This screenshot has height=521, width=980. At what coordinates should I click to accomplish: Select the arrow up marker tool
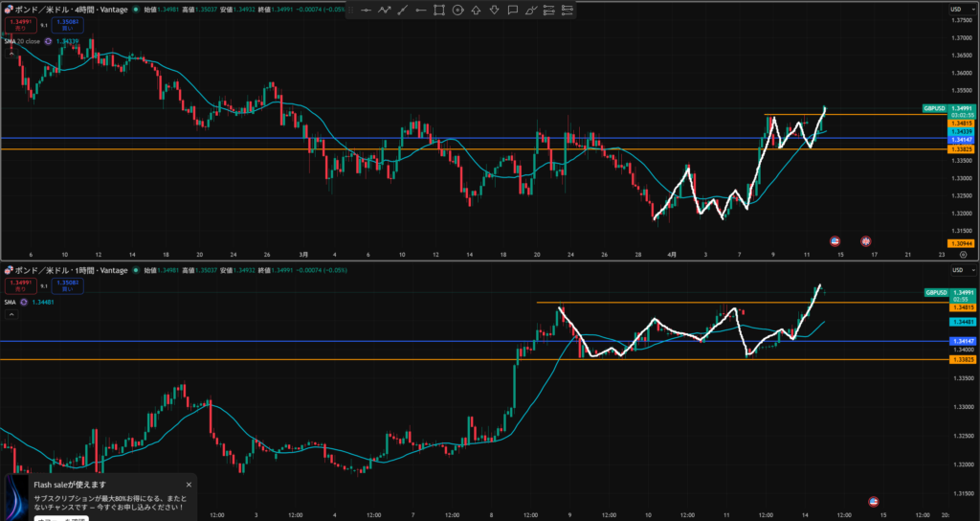(476, 11)
